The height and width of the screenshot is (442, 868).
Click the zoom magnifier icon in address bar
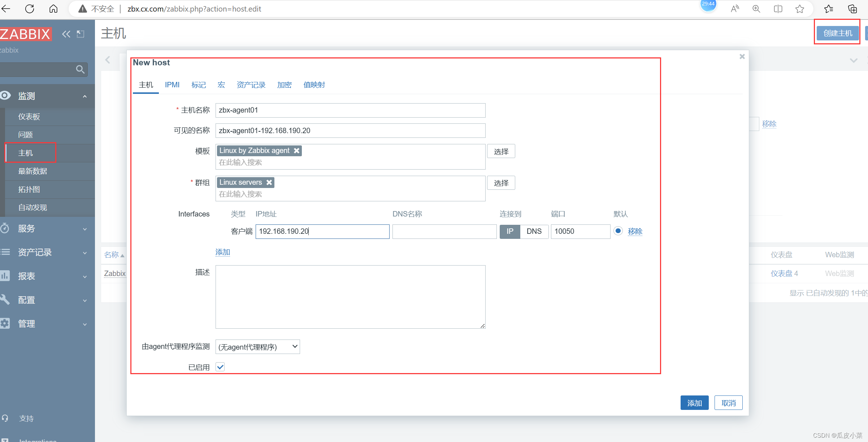(x=756, y=9)
